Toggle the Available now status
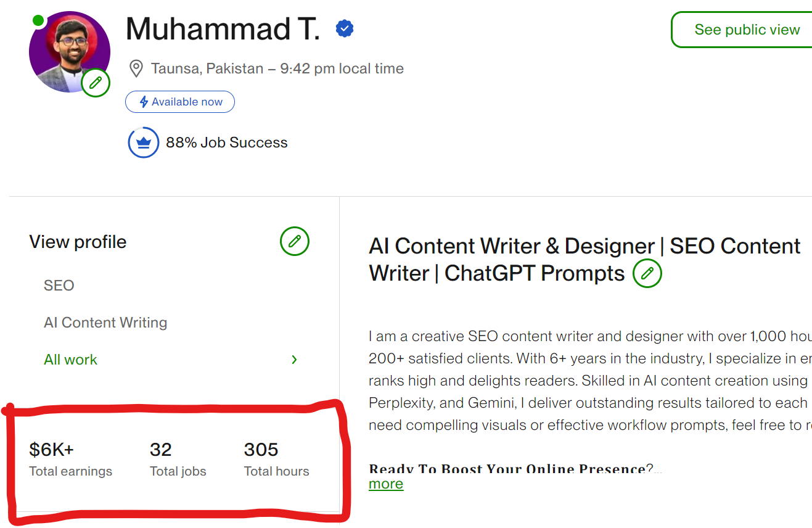Screen dimensions: 812x528 180,101
